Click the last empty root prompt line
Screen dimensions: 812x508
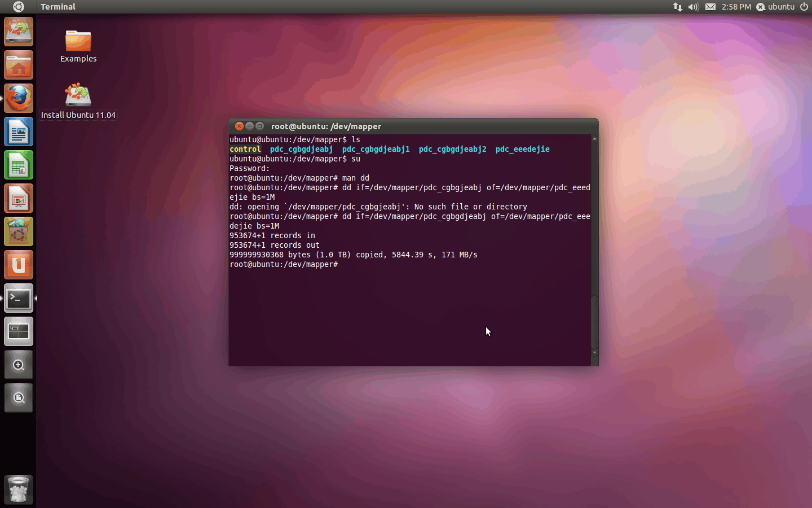point(284,264)
